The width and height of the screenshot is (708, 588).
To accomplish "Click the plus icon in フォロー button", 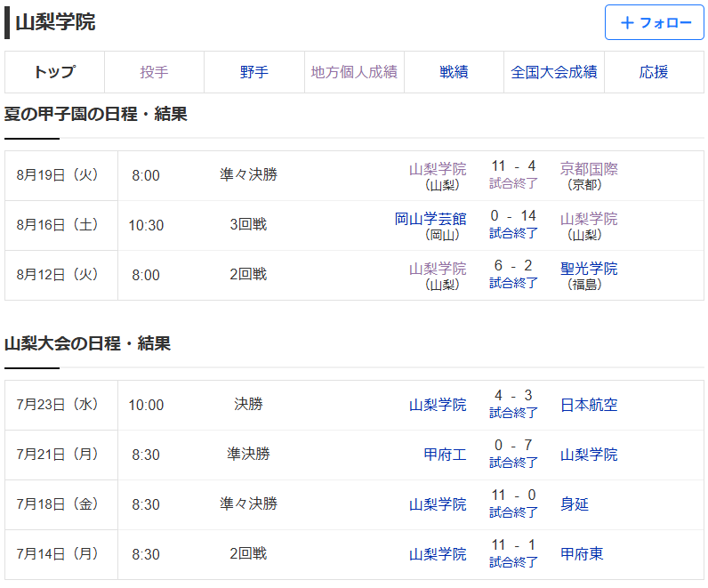I will click(627, 22).
